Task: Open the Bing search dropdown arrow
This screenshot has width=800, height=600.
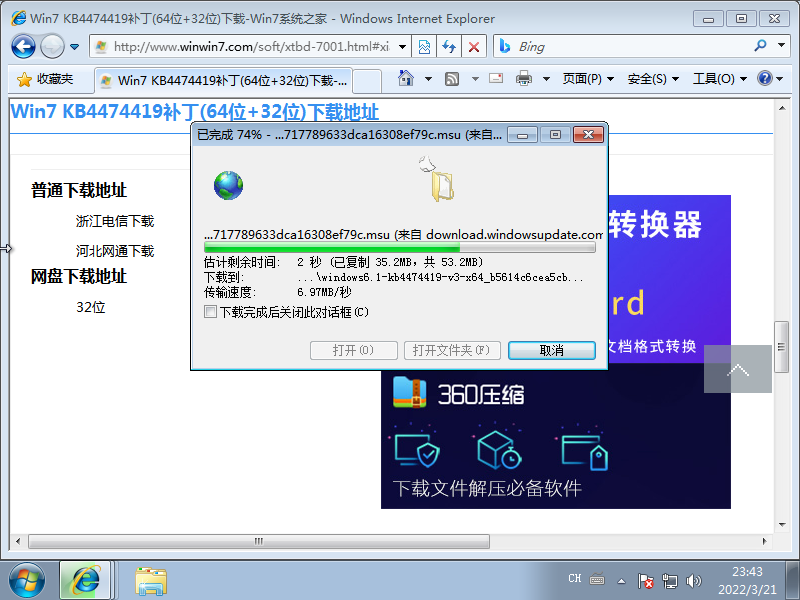Action: pyautogui.click(x=781, y=47)
